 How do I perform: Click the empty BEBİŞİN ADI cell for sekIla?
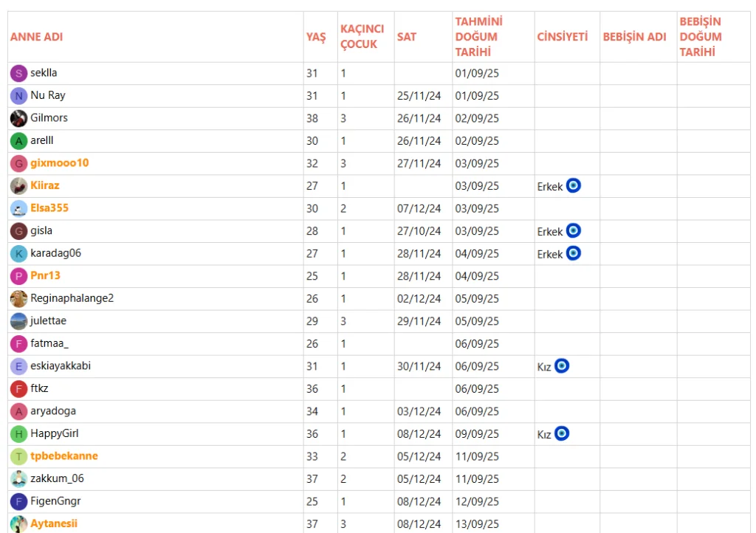(x=638, y=73)
